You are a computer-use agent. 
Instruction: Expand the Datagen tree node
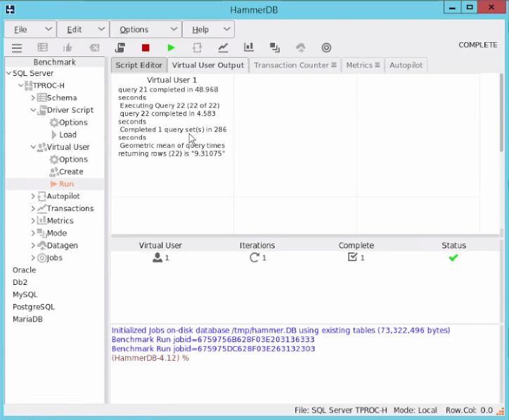[33, 246]
